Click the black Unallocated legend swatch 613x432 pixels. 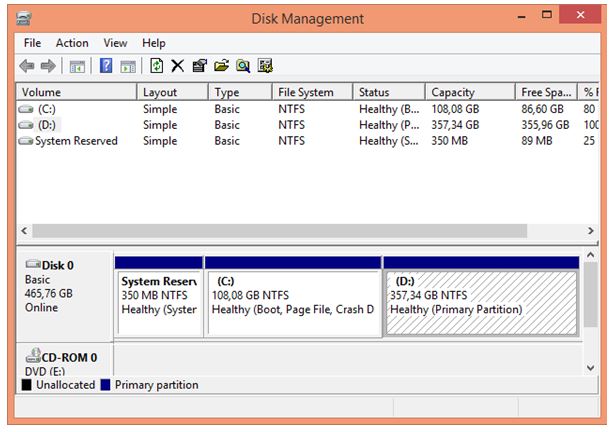point(27,385)
